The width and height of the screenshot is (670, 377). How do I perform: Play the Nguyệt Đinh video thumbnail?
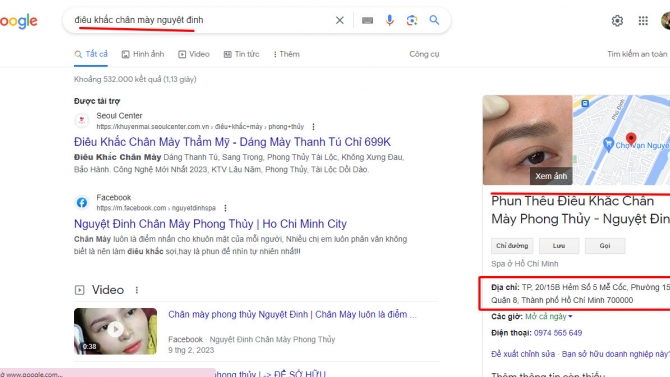point(115,331)
